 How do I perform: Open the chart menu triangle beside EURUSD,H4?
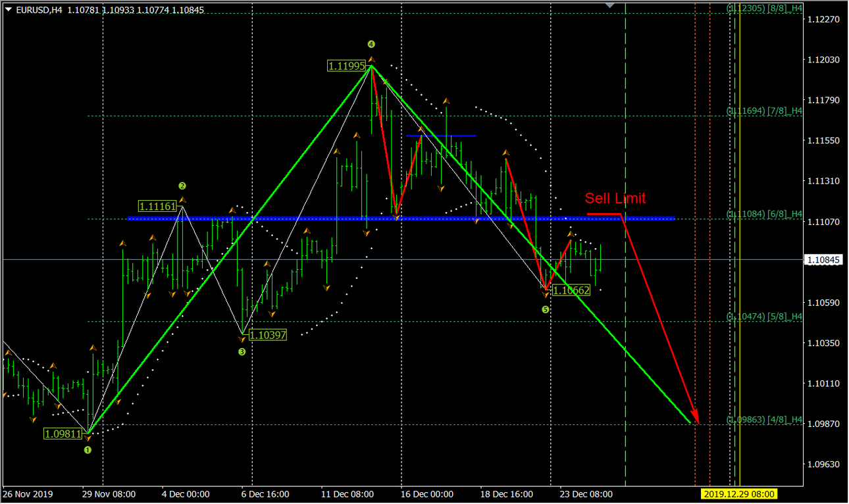pos(8,10)
